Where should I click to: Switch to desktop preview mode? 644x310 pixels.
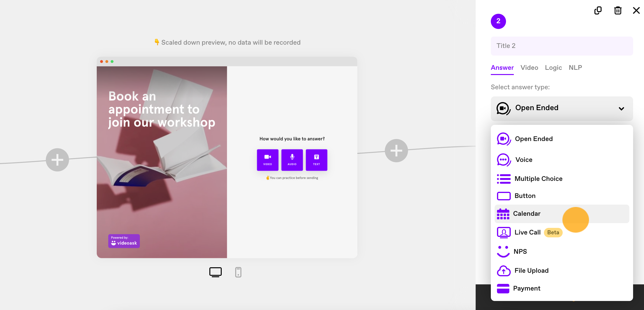[x=215, y=272]
